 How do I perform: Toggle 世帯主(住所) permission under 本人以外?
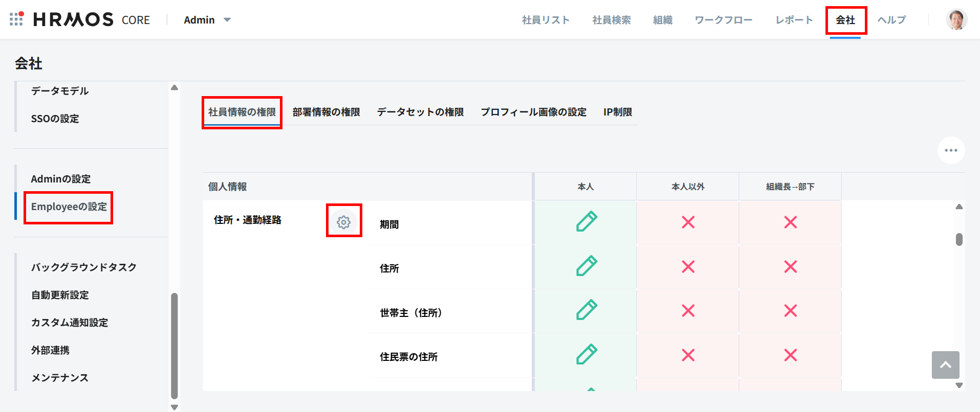coord(688,311)
